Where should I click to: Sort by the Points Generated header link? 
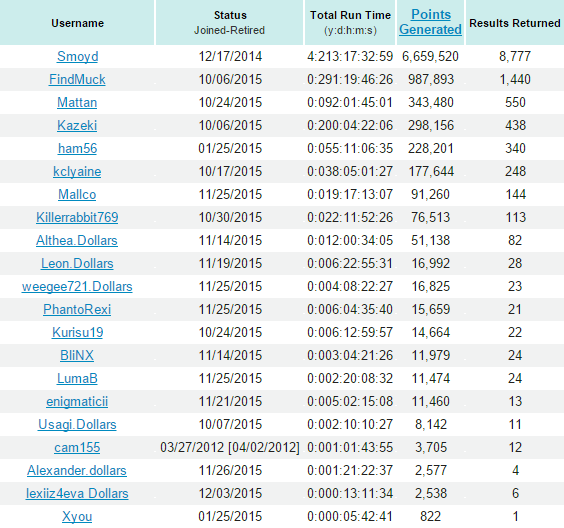[430, 22]
